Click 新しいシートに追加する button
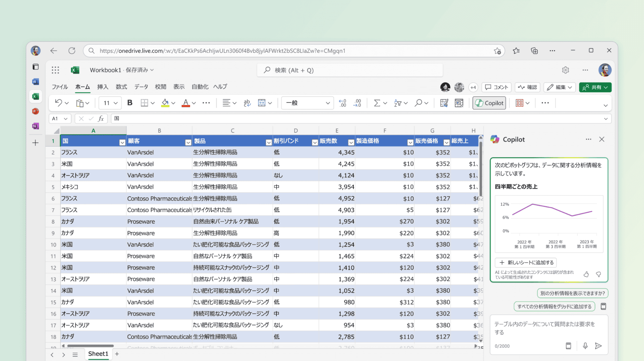This screenshot has width=644, height=361. 526,262
